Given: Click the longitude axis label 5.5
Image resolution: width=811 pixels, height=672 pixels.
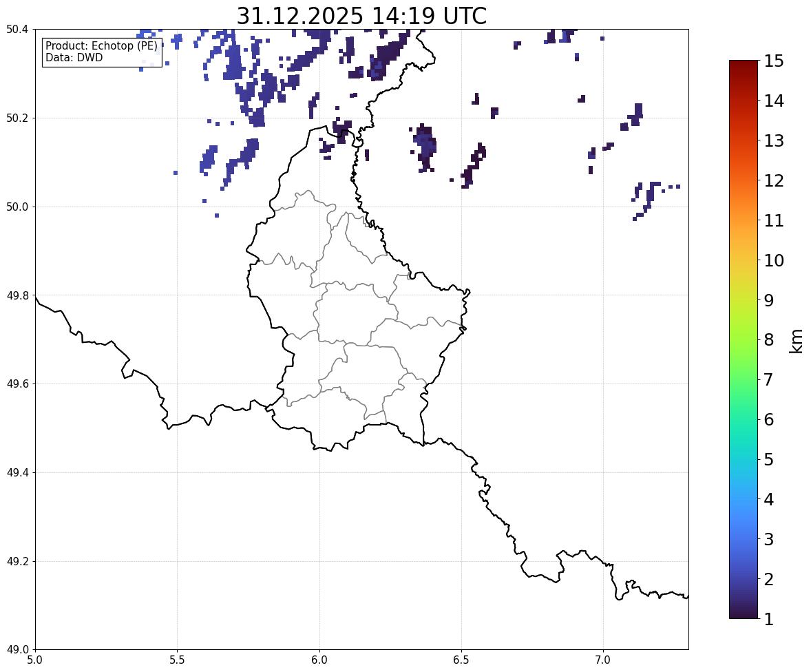Looking at the screenshot, I should click(178, 660).
